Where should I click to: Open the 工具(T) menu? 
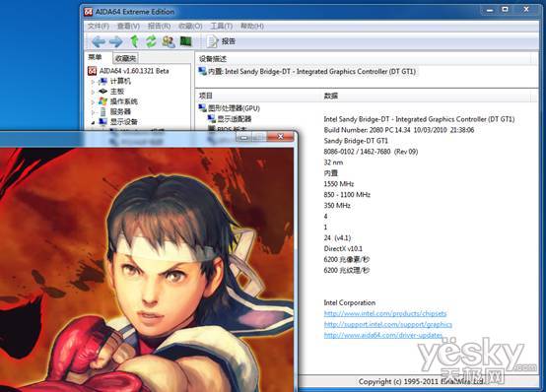point(222,27)
